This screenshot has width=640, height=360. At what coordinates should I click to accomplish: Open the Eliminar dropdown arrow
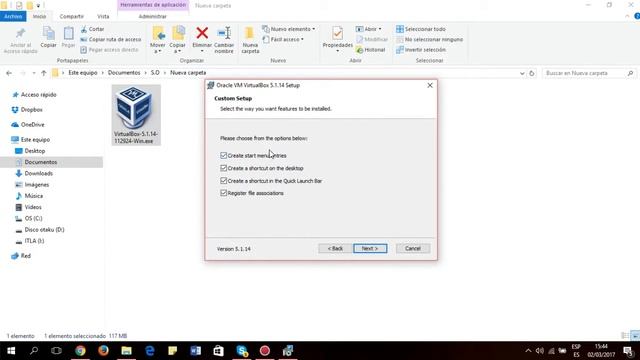(x=202, y=51)
